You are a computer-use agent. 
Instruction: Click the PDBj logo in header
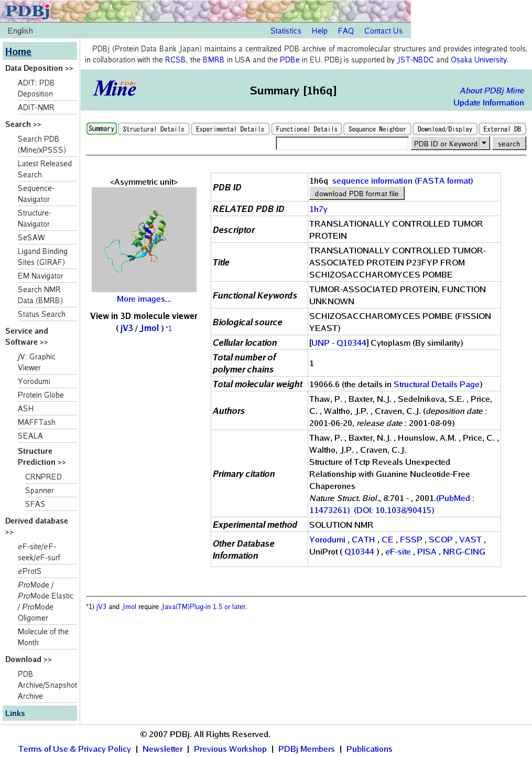[x=28, y=10]
